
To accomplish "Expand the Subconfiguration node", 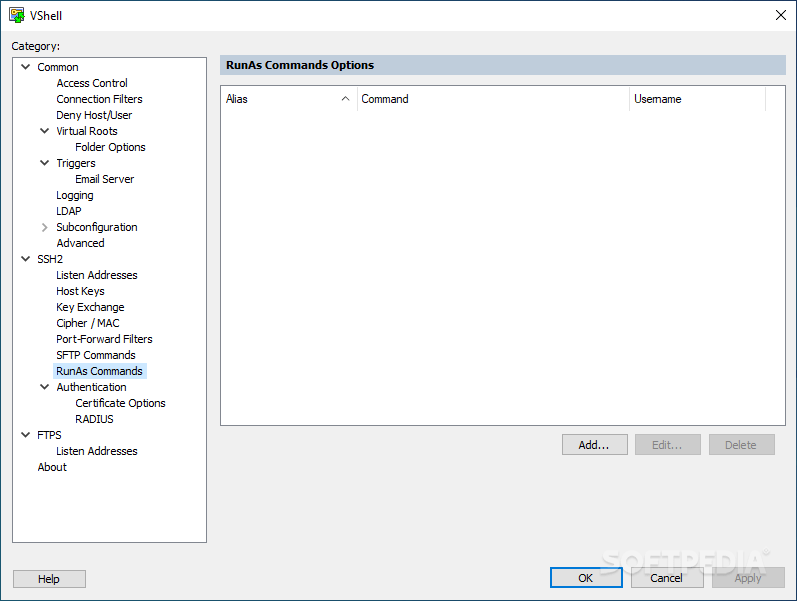I will coord(45,227).
